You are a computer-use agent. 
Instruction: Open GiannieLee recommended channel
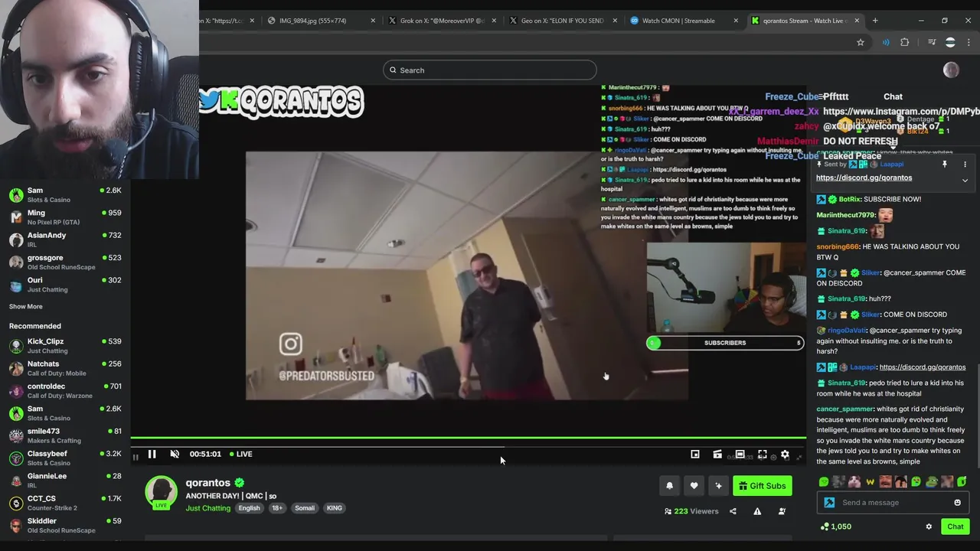pos(65,480)
